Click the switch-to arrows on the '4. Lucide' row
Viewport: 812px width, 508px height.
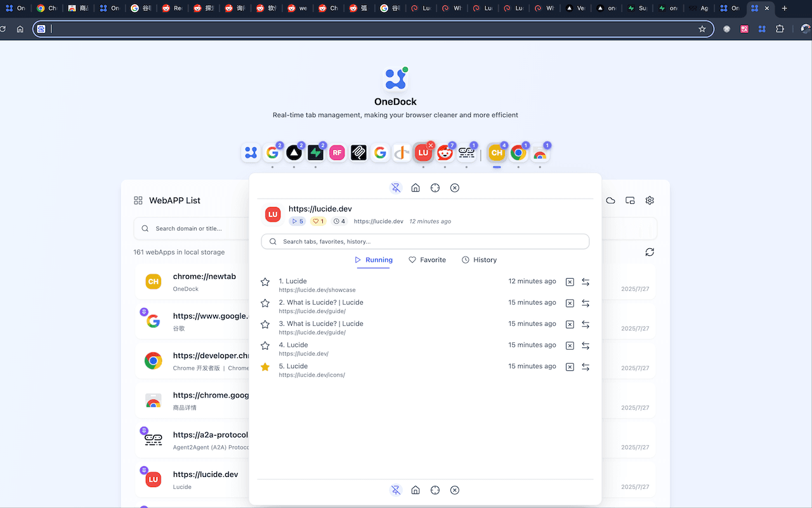(586, 345)
